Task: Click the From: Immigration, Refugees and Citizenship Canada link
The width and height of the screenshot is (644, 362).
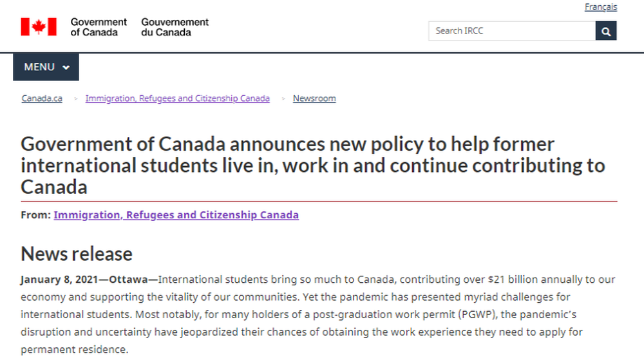Action: [176, 215]
